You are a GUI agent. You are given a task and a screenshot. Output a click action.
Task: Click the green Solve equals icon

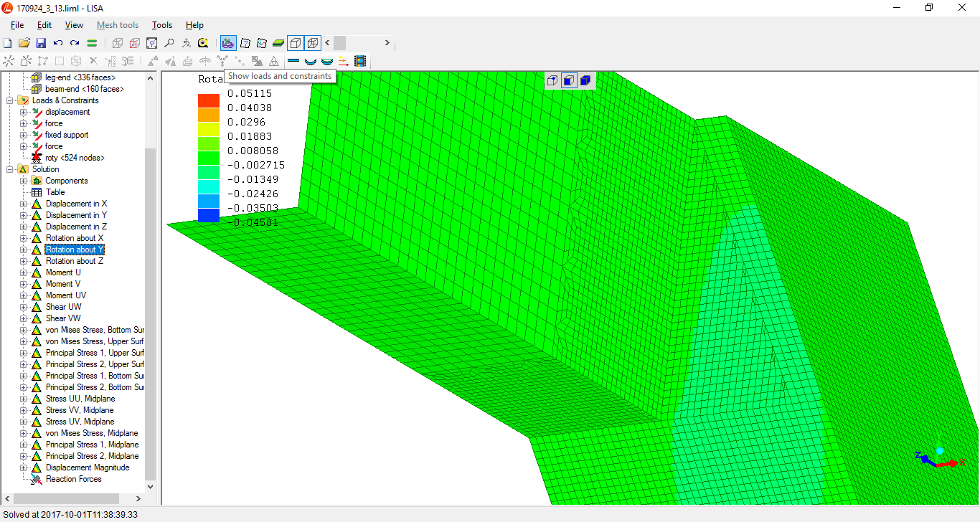tap(92, 43)
